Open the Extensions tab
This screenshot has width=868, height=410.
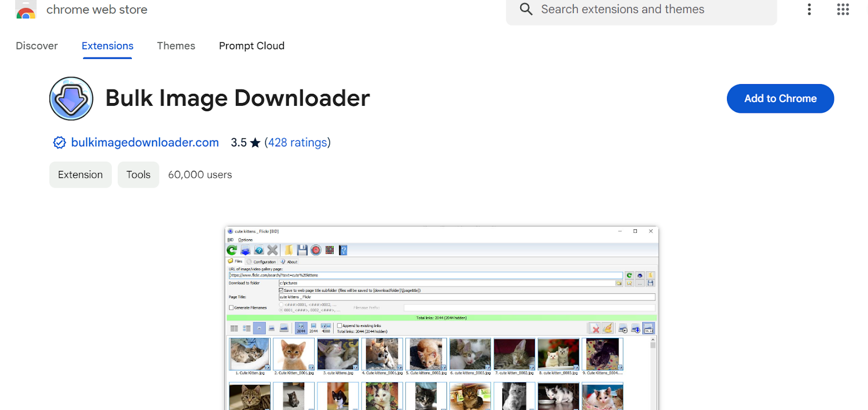(107, 46)
